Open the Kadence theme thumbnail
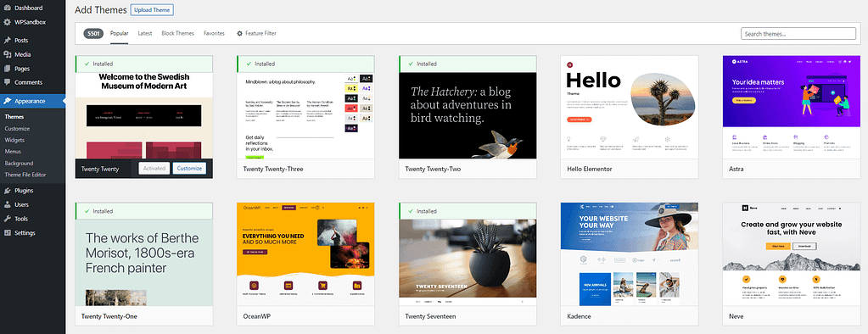 tap(630, 254)
